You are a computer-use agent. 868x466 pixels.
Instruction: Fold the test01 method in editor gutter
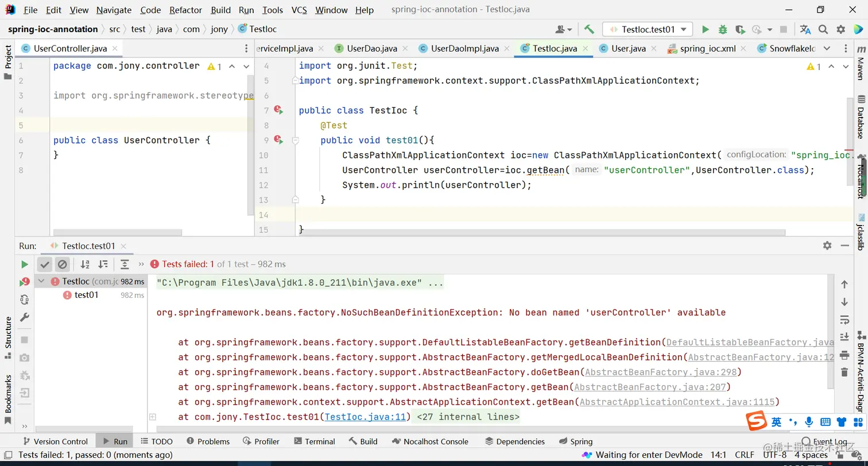tap(296, 139)
